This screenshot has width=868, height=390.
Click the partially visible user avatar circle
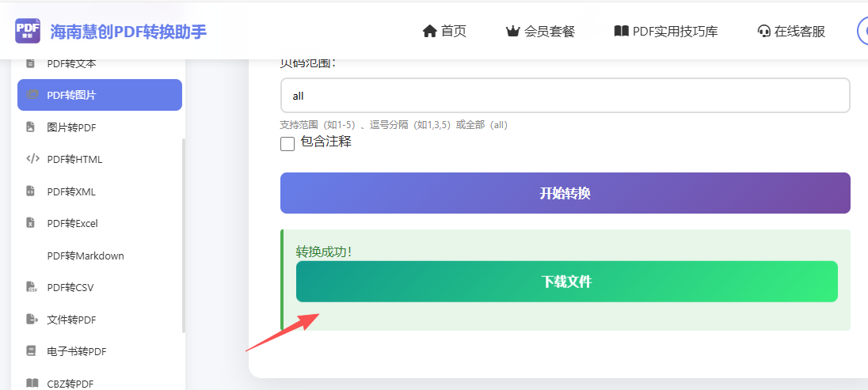(x=862, y=31)
